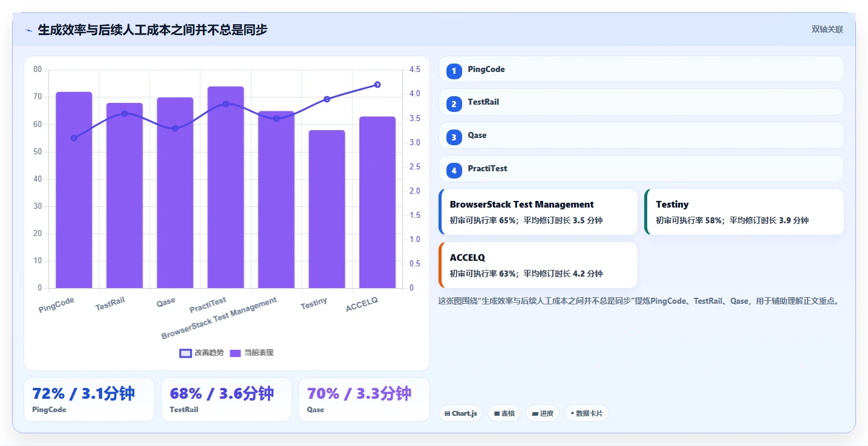Open the TestRail list row
868x446 pixels.
tap(641, 102)
